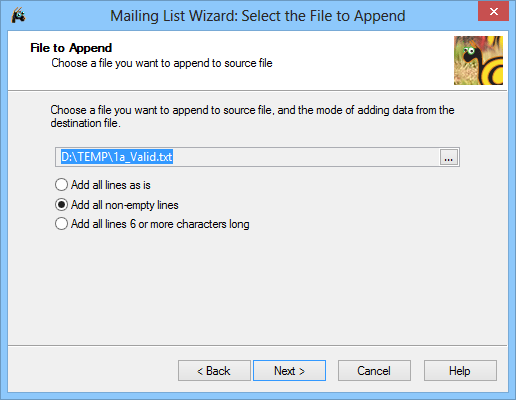This screenshot has width=516, height=400.
Task: Click the instruction paragraph about destination file
Action: [x=252, y=116]
